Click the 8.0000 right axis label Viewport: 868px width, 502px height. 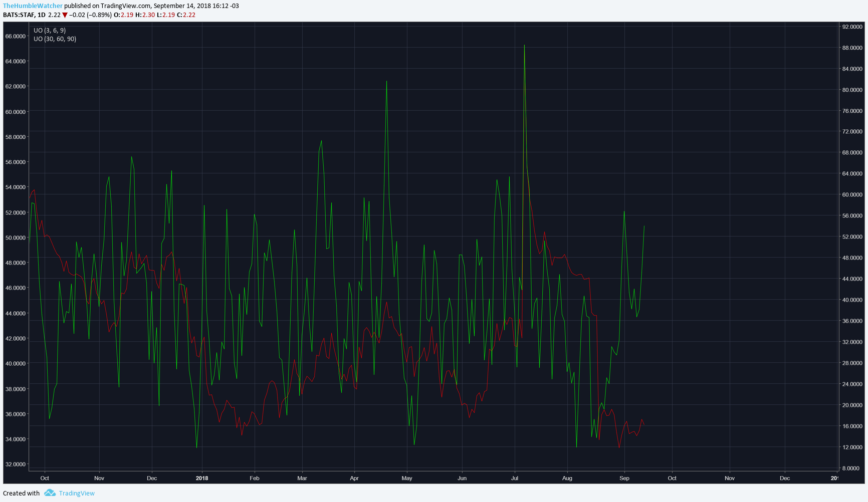point(851,468)
